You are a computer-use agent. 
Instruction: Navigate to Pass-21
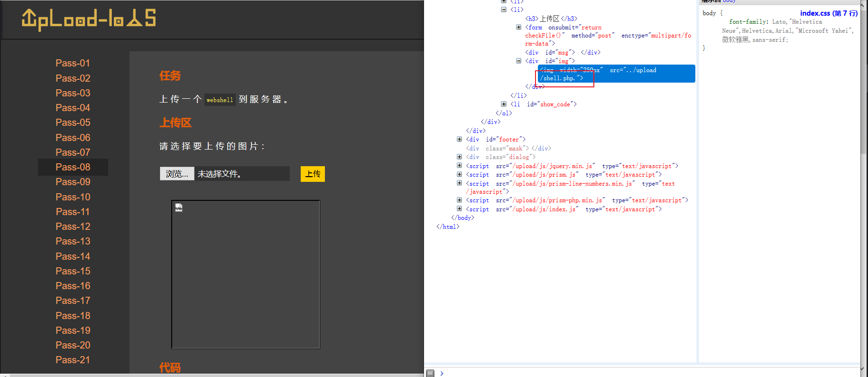pos(73,360)
